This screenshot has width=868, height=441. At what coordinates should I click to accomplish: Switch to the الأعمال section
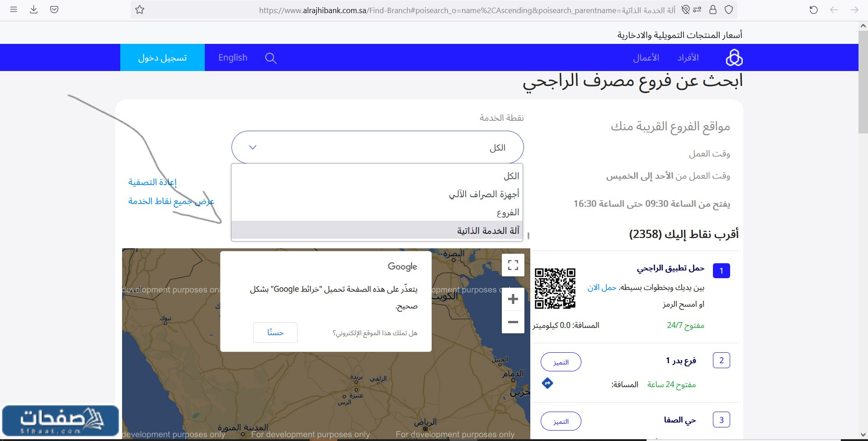point(646,57)
